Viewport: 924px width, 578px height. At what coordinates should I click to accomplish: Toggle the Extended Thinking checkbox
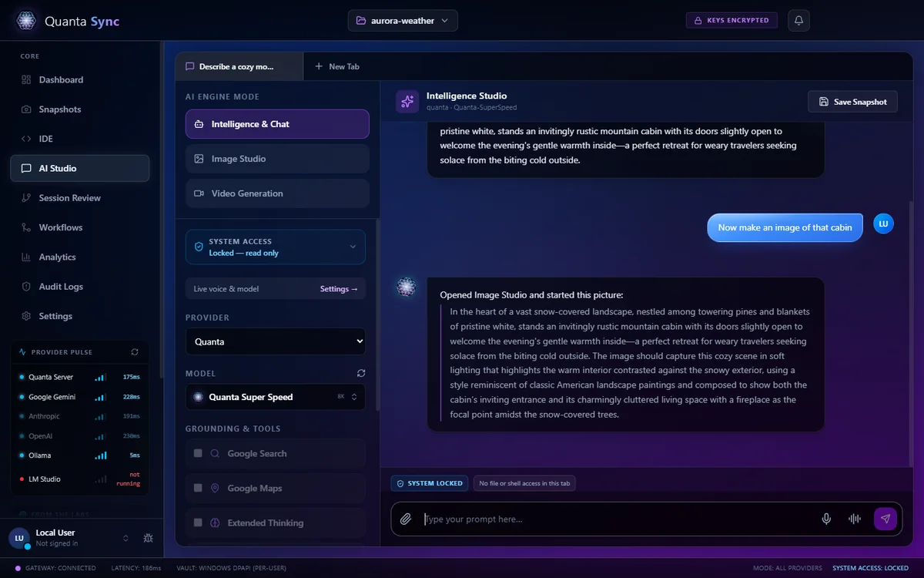click(x=198, y=523)
